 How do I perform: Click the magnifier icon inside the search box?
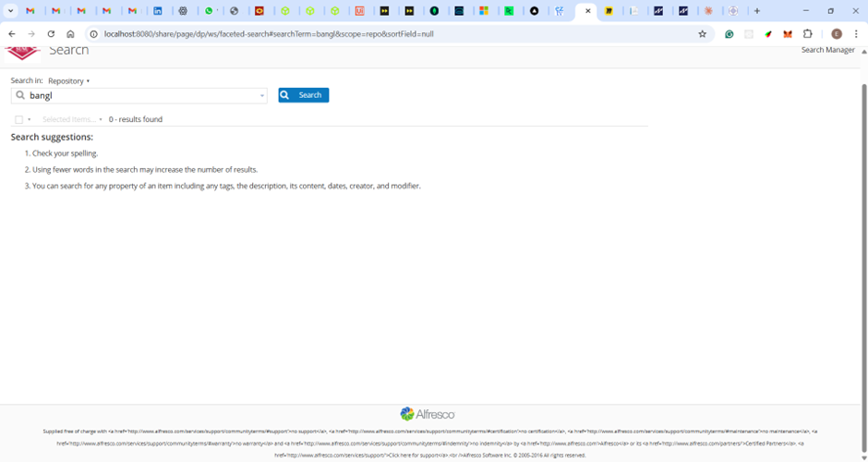tap(20, 95)
